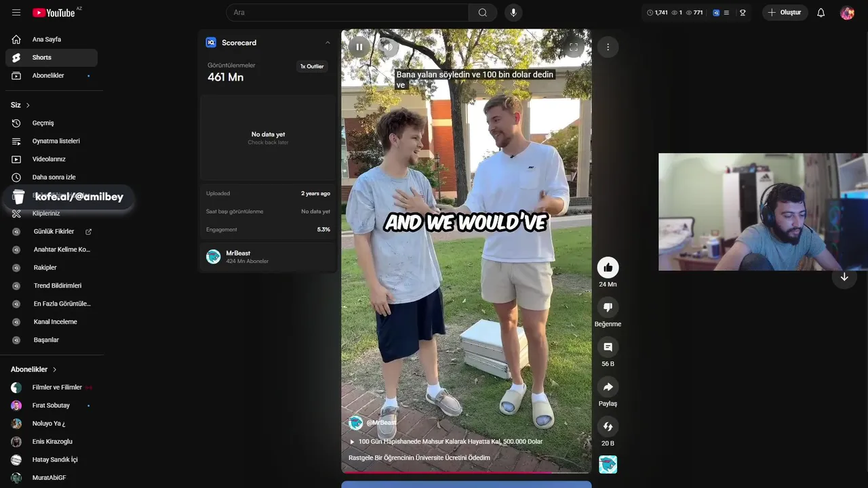Open remix button showing 20 B

tap(608, 426)
